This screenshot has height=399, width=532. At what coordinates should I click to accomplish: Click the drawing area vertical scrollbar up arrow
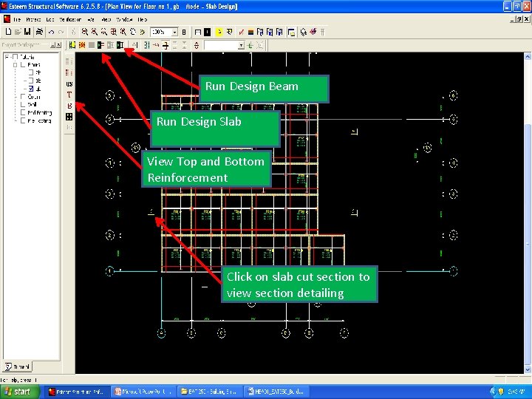[528, 56]
